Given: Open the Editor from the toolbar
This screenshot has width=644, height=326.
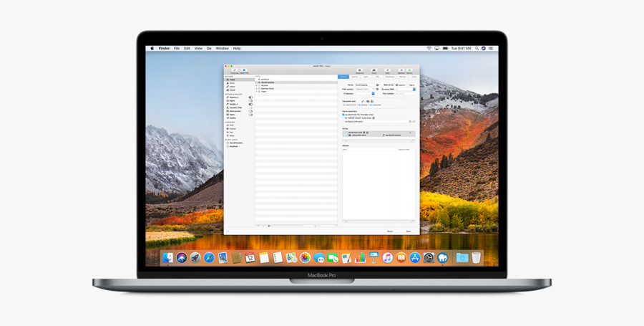Looking at the screenshot, I should [x=387, y=71].
